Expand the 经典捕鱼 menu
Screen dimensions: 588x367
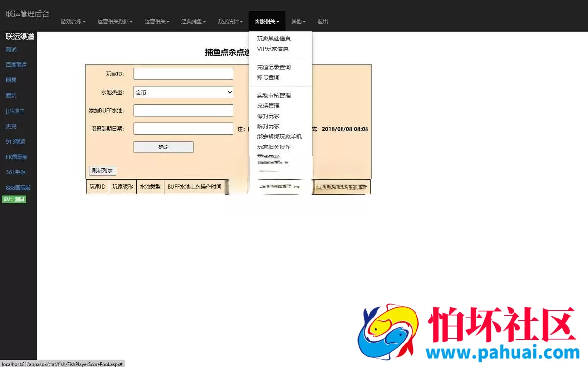[x=194, y=22]
